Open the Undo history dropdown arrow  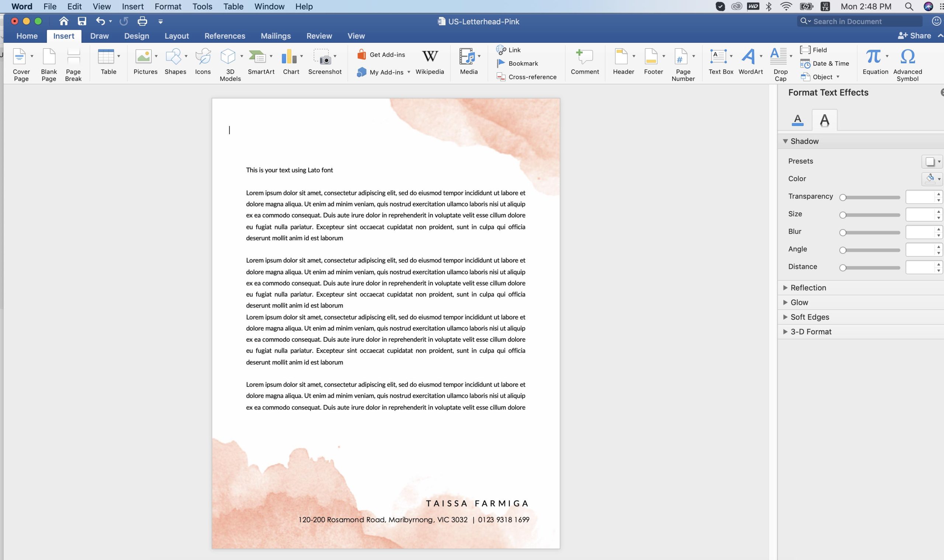click(110, 21)
